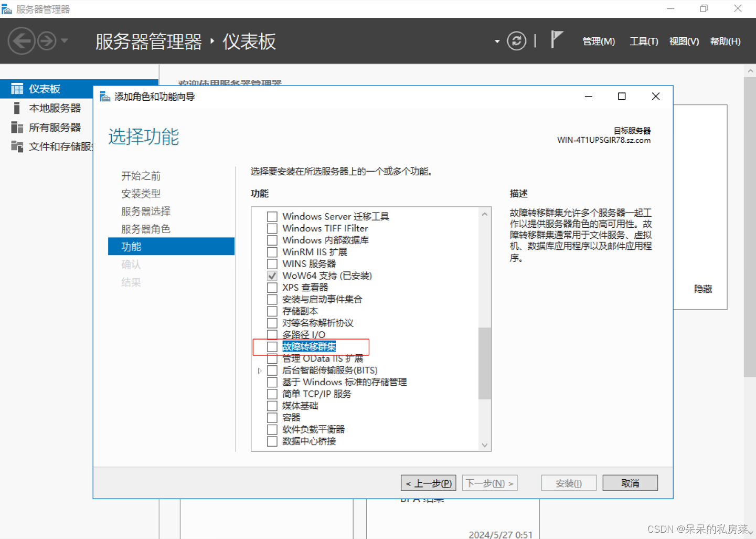
Task: Check WinRM IIS 扩展
Action: [x=272, y=252]
